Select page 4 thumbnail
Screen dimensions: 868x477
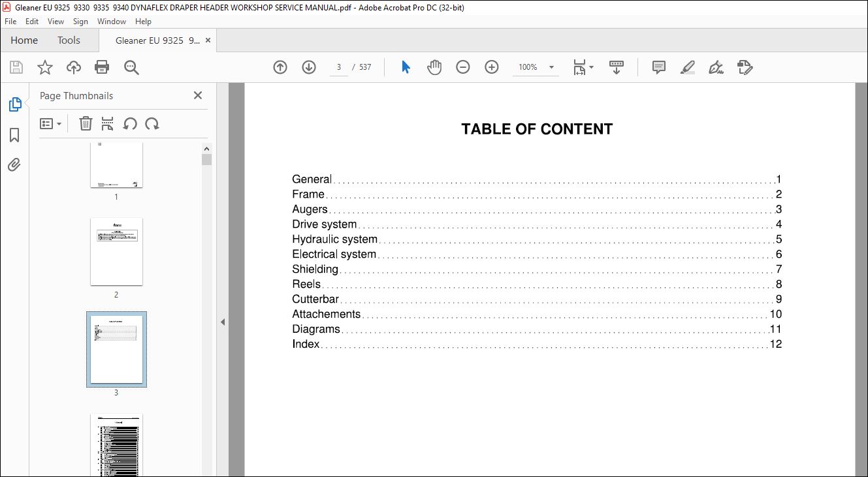tap(116, 445)
